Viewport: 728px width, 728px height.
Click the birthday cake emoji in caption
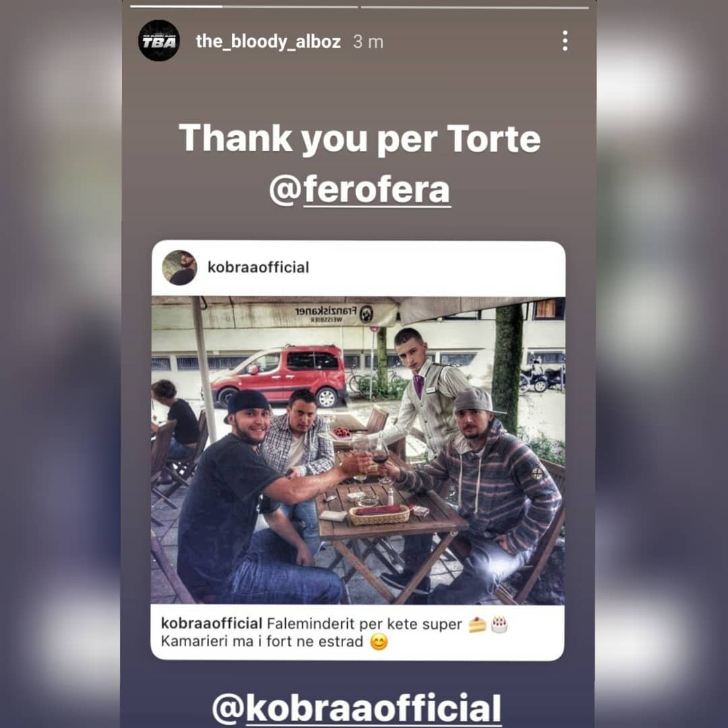[x=499, y=624]
